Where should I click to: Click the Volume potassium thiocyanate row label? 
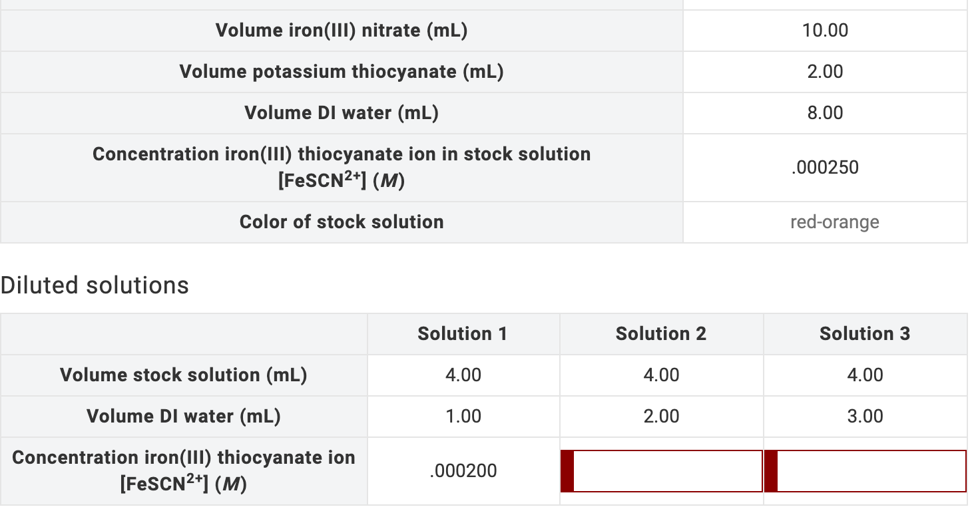[x=342, y=71]
